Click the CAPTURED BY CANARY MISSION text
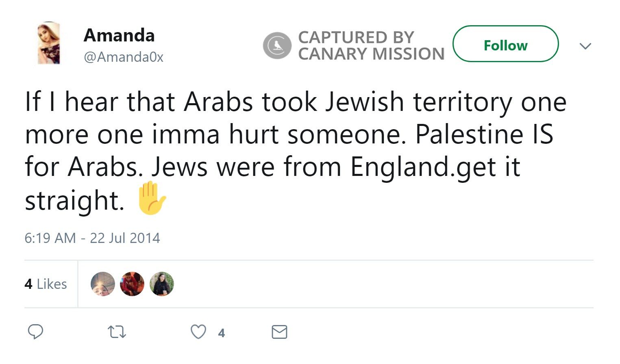The height and width of the screenshot is (364, 620). [x=371, y=45]
